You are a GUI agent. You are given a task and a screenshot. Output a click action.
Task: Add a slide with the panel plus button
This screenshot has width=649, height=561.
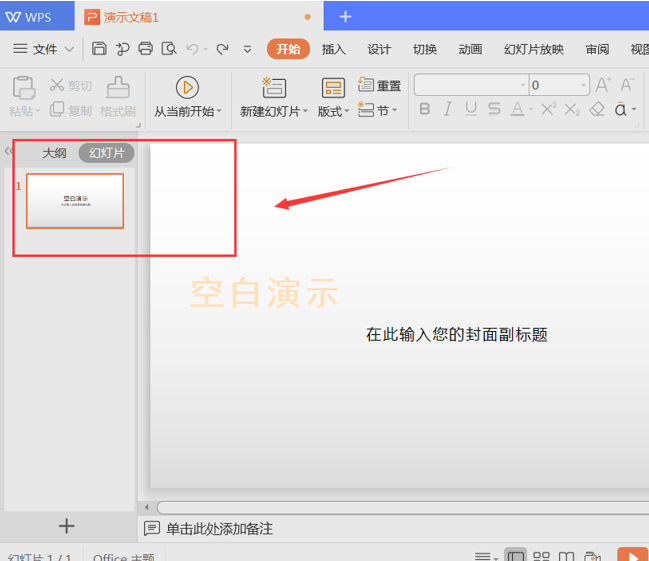pyautogui.click(x=66, y=526)
